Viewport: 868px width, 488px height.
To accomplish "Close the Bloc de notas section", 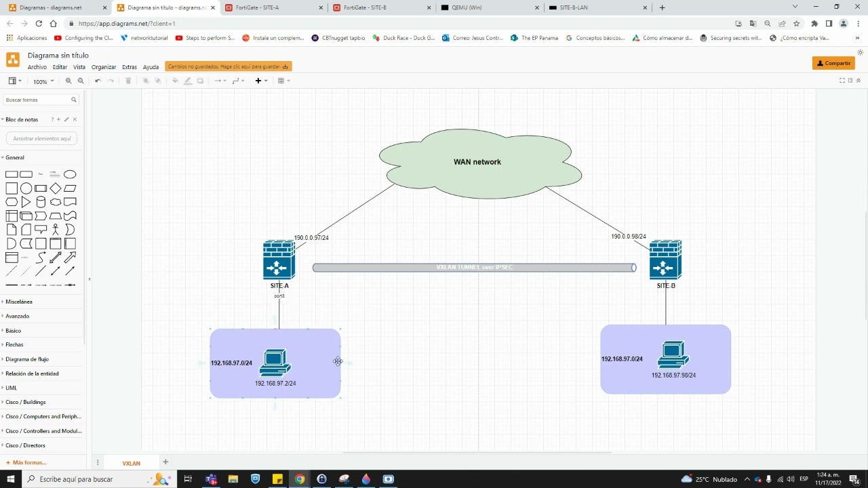I will (x=75, y=119).
